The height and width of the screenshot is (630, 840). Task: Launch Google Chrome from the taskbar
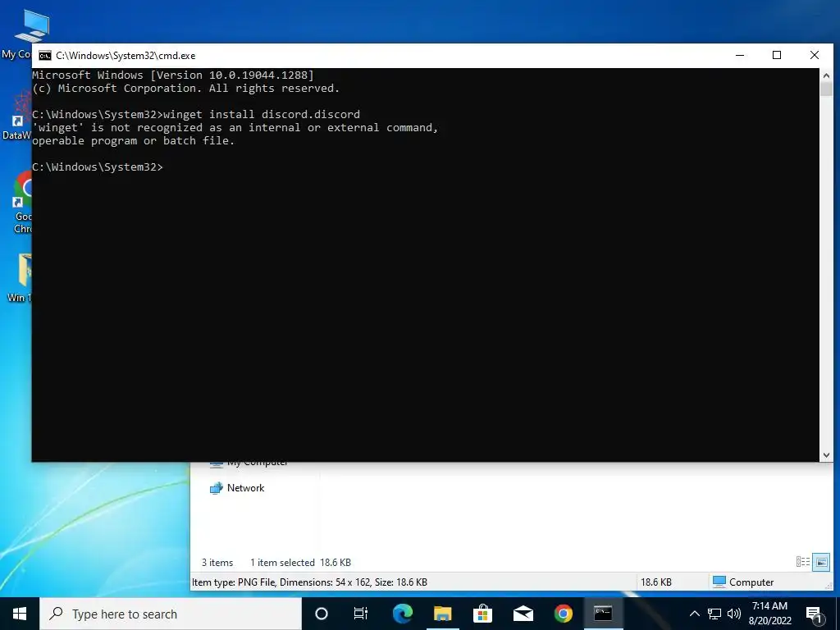[x=563, y=614]
